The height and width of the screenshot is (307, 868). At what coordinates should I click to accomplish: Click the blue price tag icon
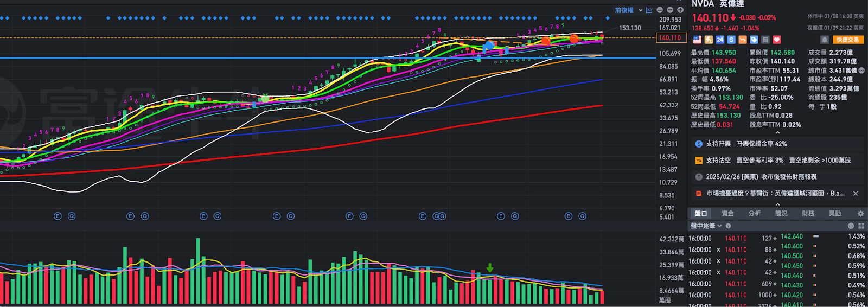click(754, 40)
